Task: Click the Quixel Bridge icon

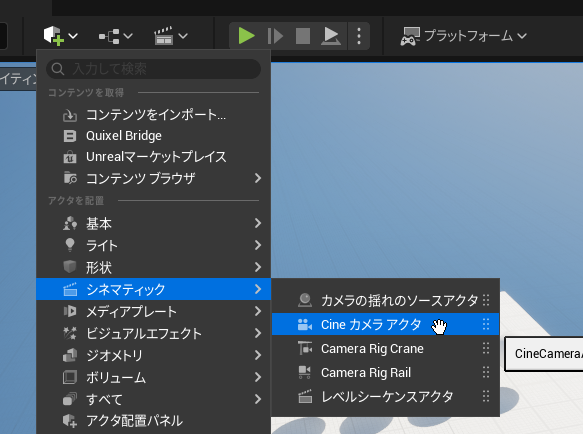Action: (70, 136)
